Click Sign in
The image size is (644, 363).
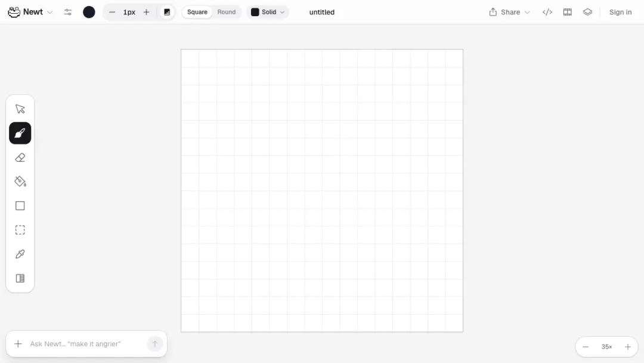click(x=620, y=13)
